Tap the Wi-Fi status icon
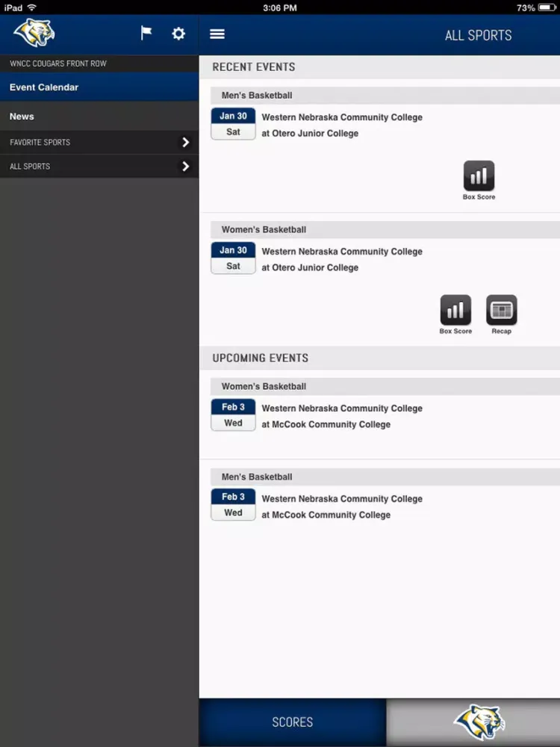Screen dimensions: 560x747 click(x=32, y=7)
